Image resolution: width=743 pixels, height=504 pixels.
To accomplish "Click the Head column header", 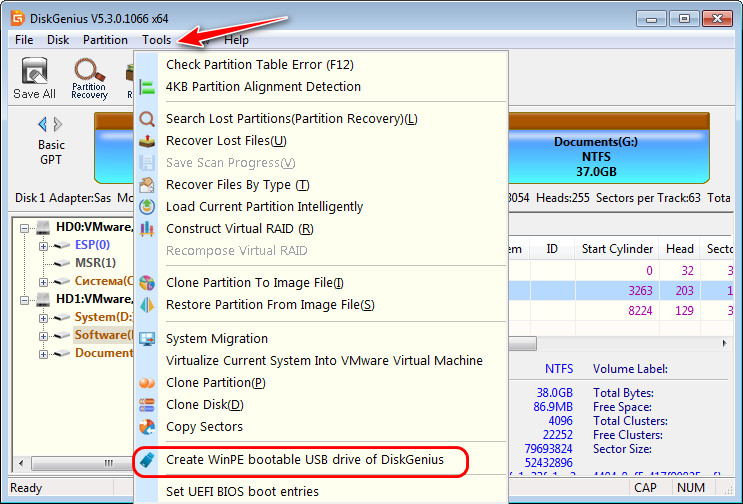I will pyautogui.click(x=680, y=249).
